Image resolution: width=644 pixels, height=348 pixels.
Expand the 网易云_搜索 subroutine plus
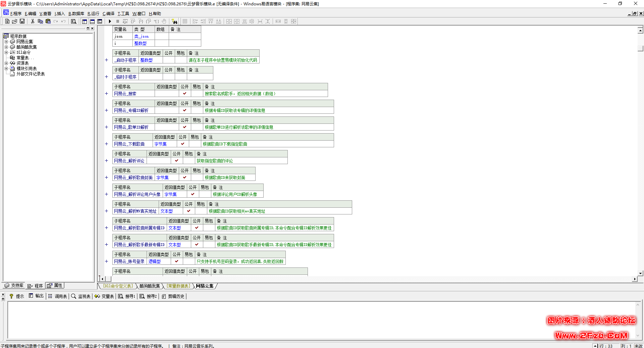(106, 94)
